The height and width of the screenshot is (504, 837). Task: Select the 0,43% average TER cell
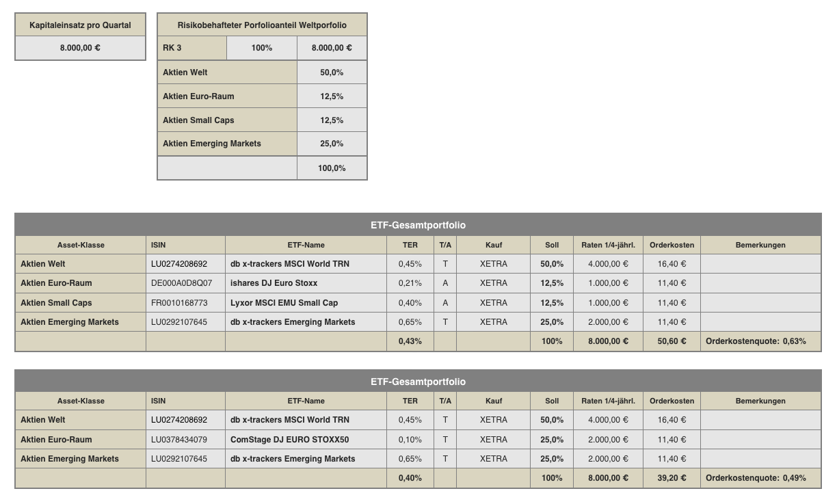(x=410, y=341)
